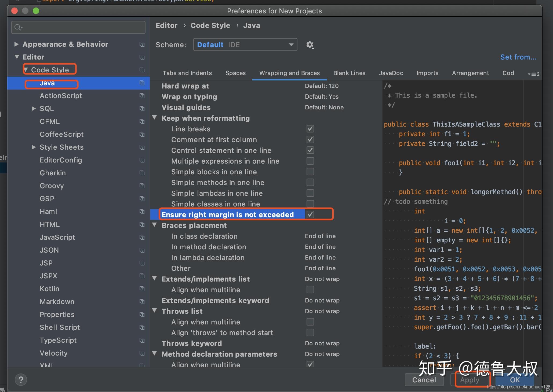Open the Scheme Default IDE dropdown
553x392 pixels.
(245, 45)
